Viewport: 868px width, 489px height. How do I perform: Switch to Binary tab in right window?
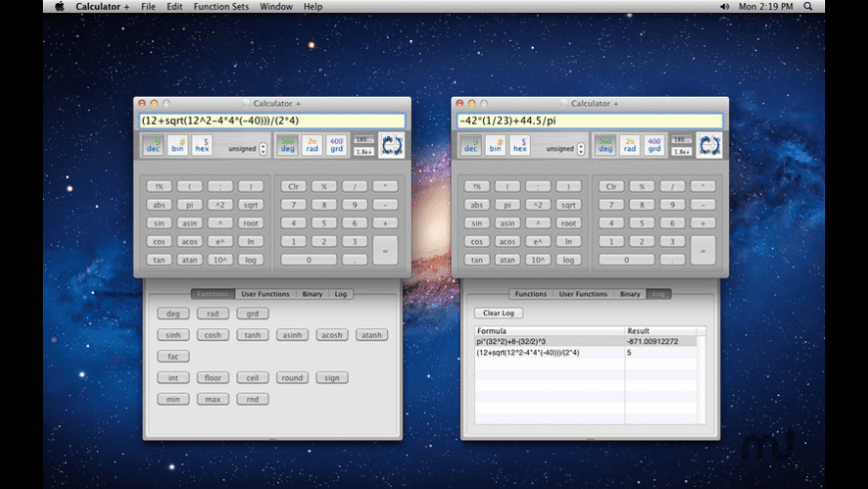pos(630,294)
